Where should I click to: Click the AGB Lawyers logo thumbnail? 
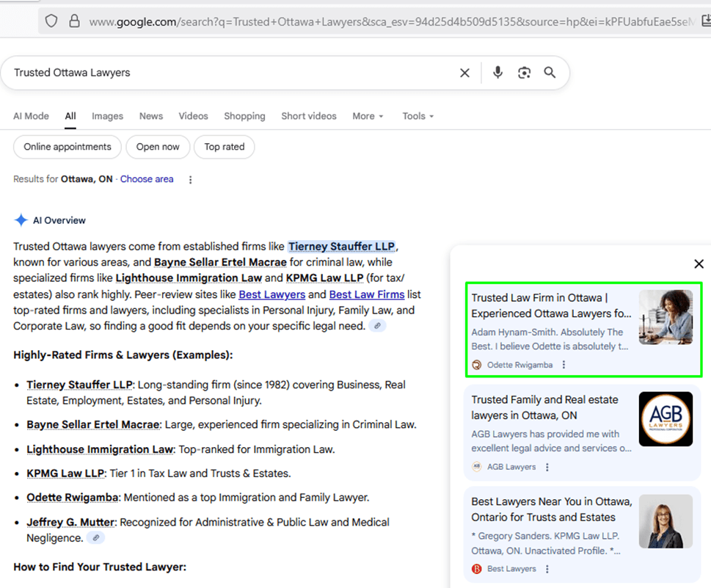click(666, 419)
